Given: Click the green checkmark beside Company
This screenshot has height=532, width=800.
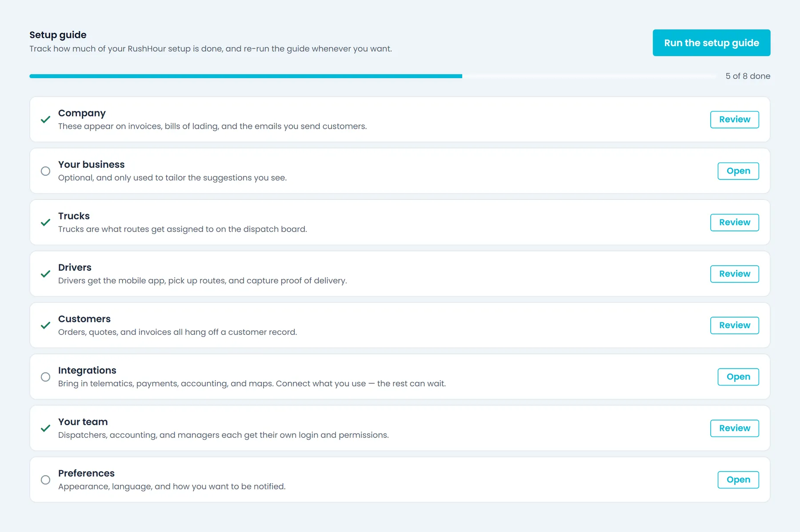Looking at the screenshot, I should pyautogui.click(x=45, y=119).
